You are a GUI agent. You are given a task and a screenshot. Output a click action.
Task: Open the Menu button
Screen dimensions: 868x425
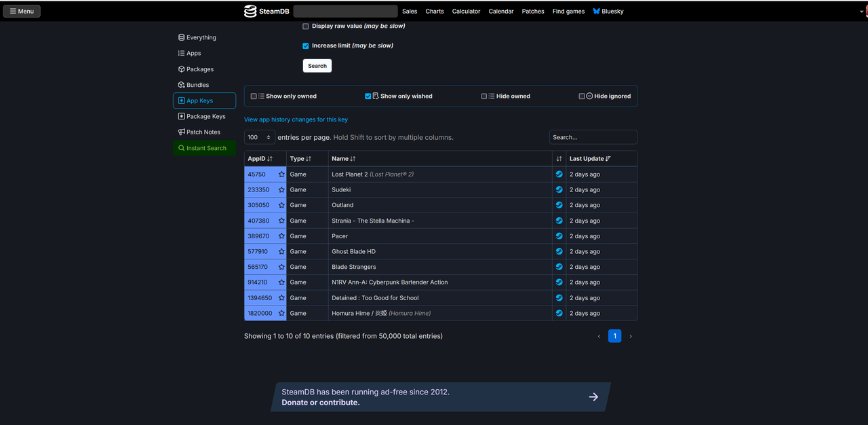click(x=22, y=12)
